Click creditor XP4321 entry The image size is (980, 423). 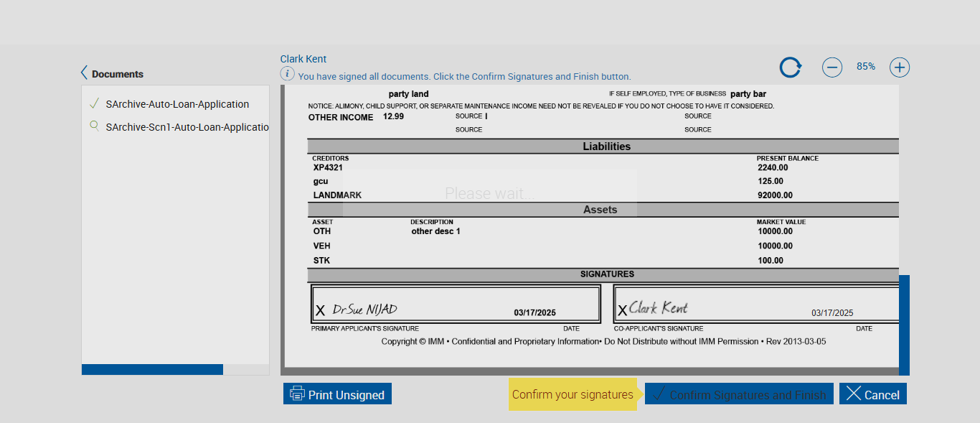(x=328, y=167)
